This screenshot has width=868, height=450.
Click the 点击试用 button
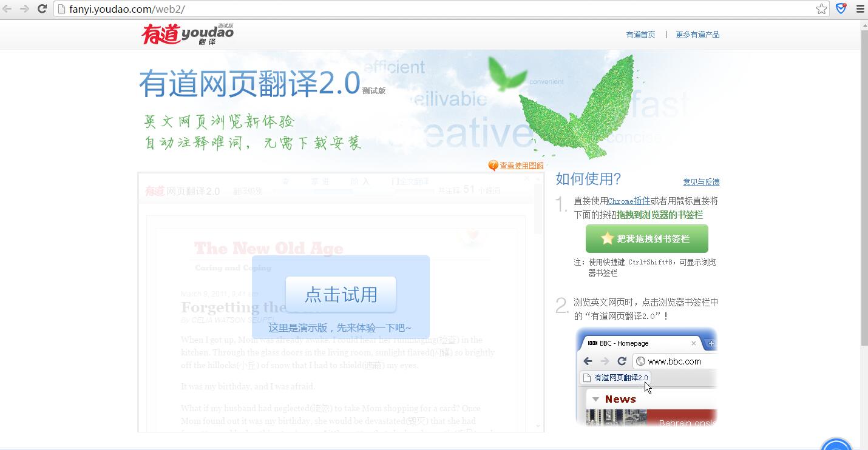[x=341, y=294]
